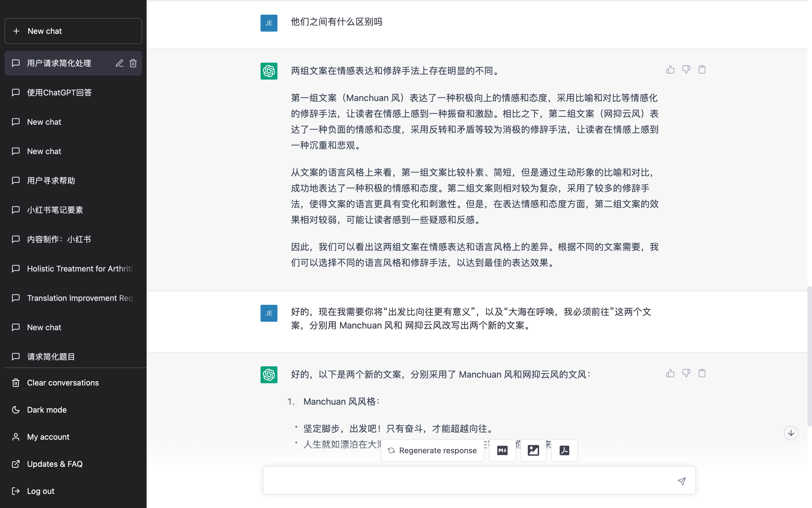Click the moon icon beside Dark mode
This screenshot has width=812, height=508.
pos(16,410)
